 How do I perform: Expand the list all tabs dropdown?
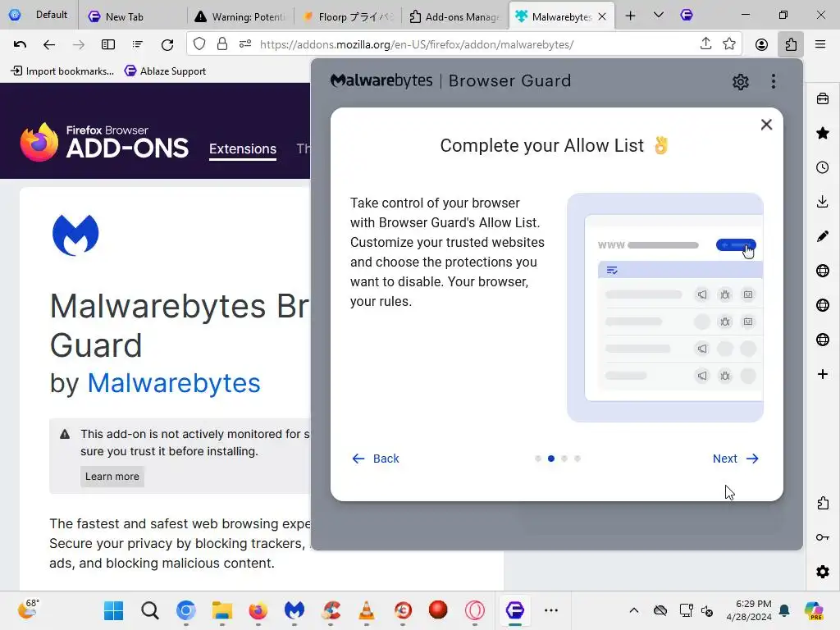[x=659, y=16]
